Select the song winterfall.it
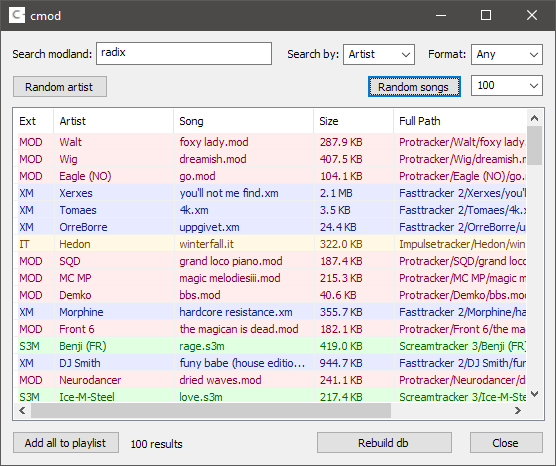This screenshot has width=556, height=466. 206,244
